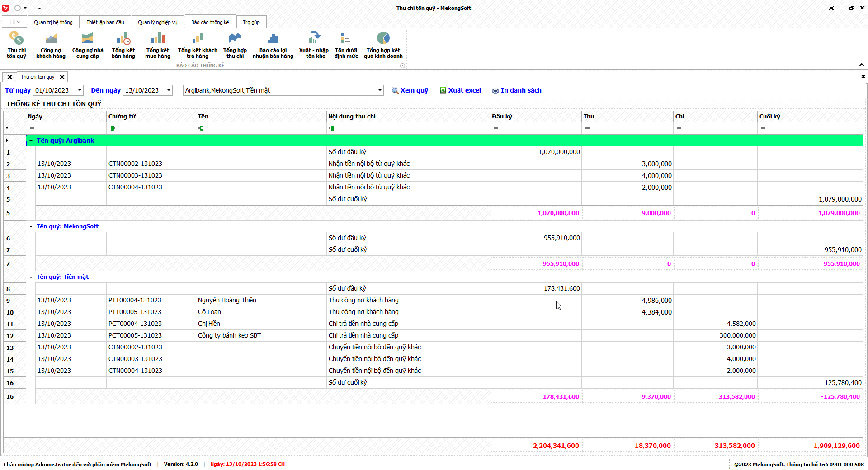Open the Thu chi tồn quỹ report icon
The height and width of the screenshot is (470, 868).
[16, 45]
